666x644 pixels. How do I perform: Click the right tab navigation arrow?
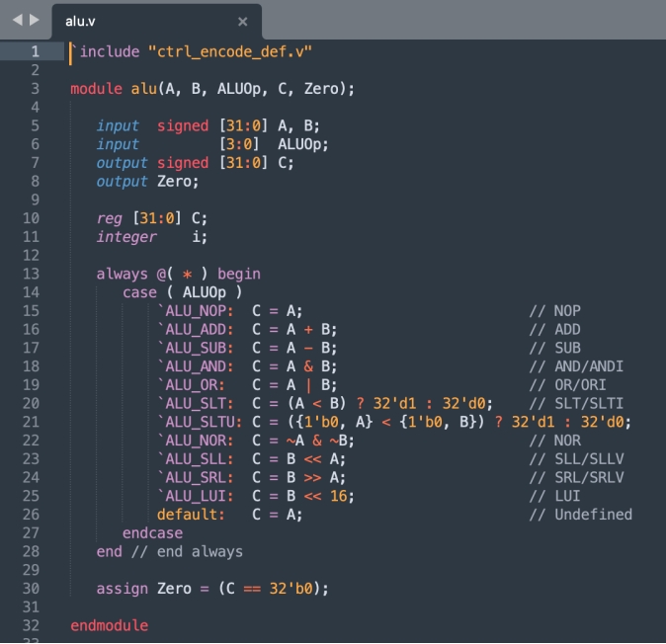(x=37, y=20)
